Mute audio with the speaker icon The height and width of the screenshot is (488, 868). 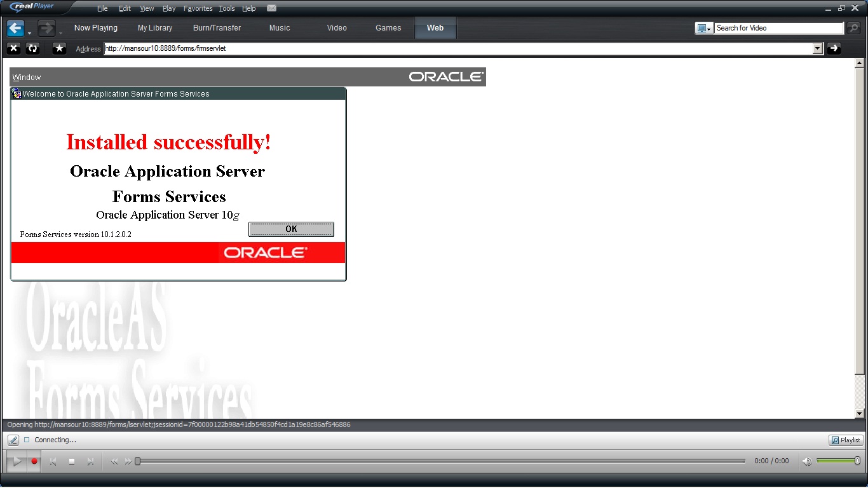click(x=806, y=461)
